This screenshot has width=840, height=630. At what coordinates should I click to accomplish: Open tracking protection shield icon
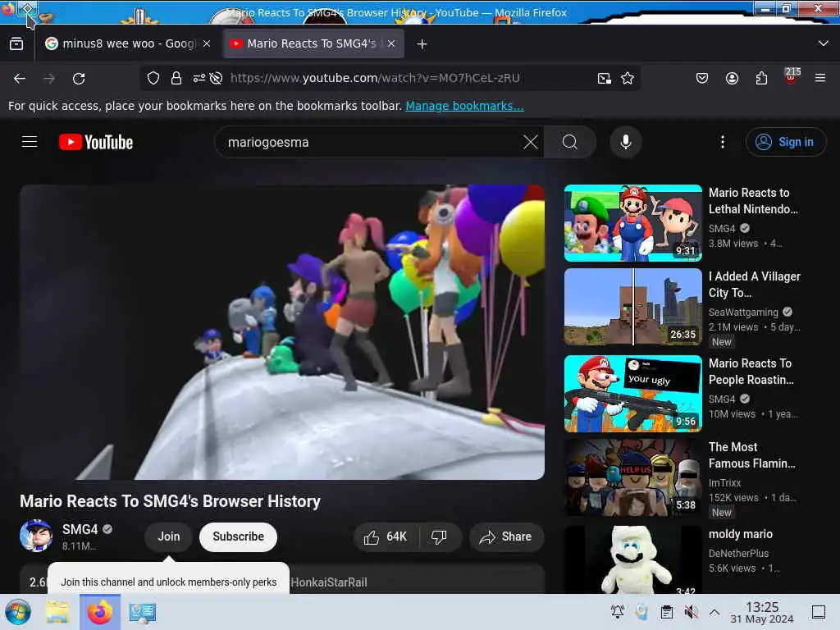point(153,78)
